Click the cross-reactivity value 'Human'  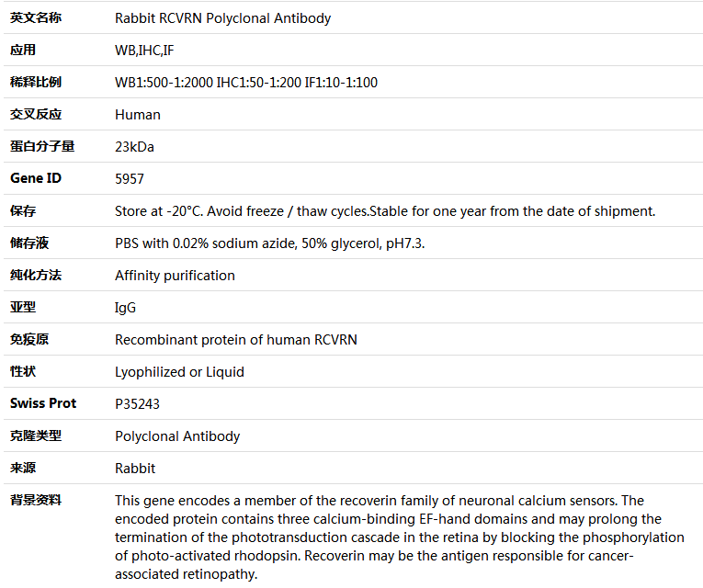(x=138, y=115)
